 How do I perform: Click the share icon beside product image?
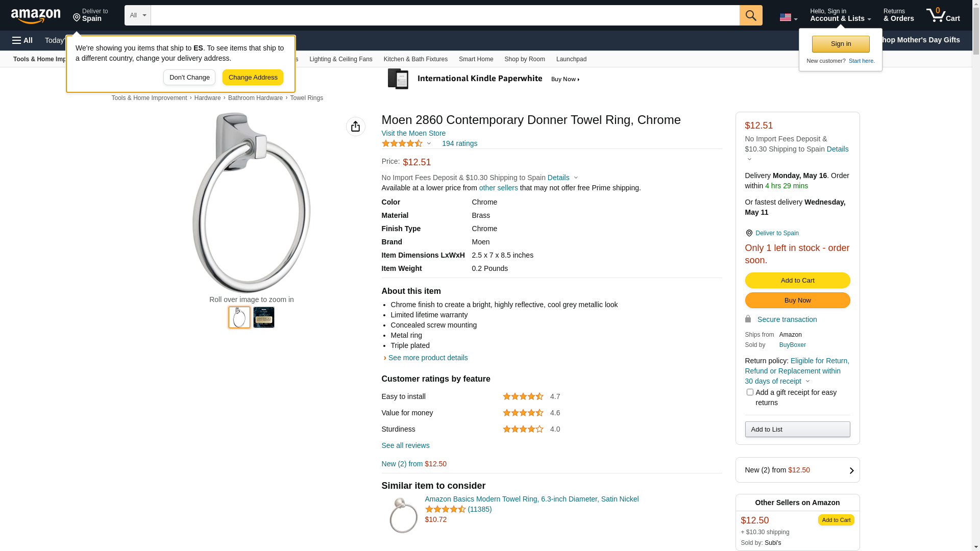356,127
